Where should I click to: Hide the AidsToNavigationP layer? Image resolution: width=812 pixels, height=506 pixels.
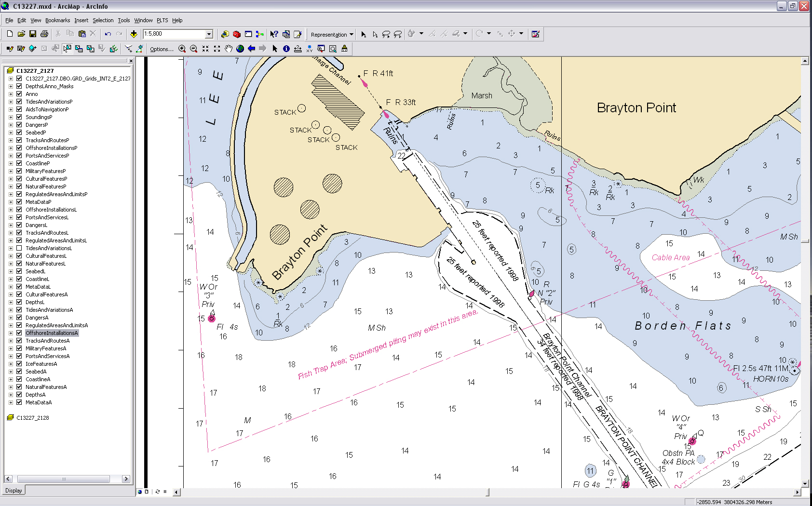[x=18, y=109]
